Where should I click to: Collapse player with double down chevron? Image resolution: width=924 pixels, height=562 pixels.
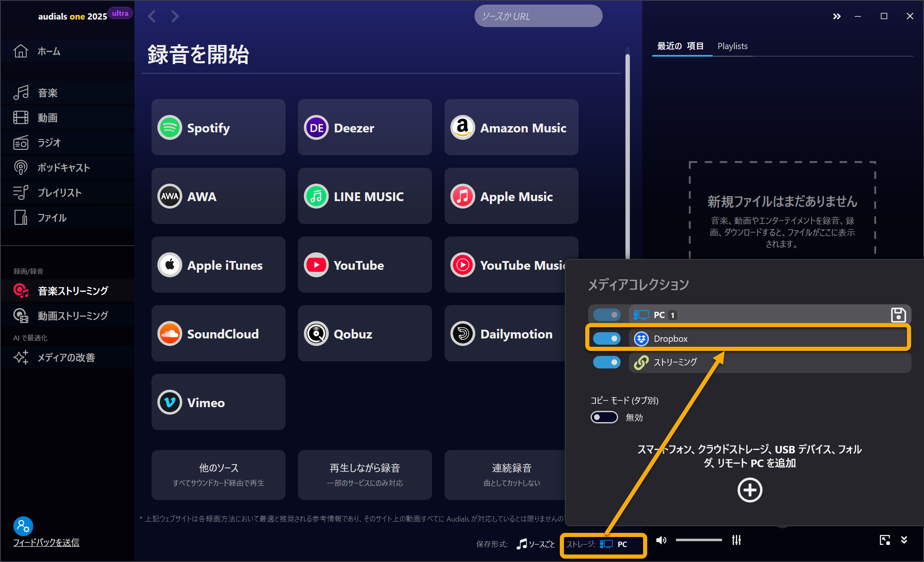(x=904, y=540)
